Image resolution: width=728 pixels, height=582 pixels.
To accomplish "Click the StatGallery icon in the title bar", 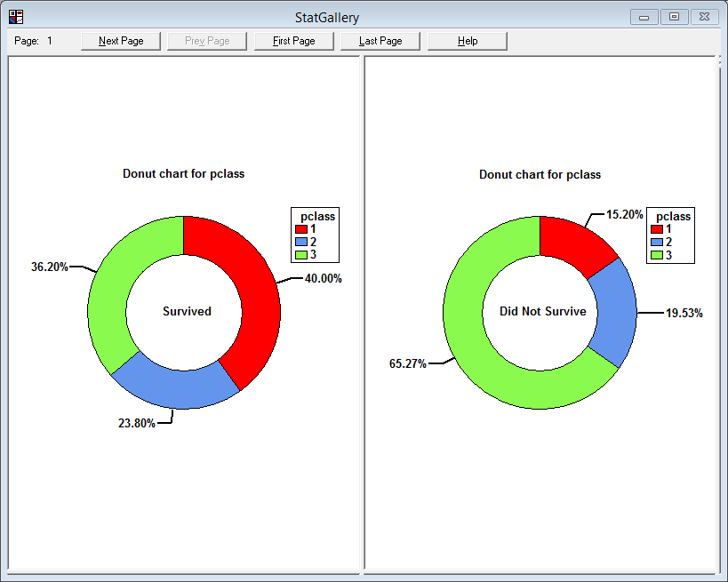I will [14, 16].
